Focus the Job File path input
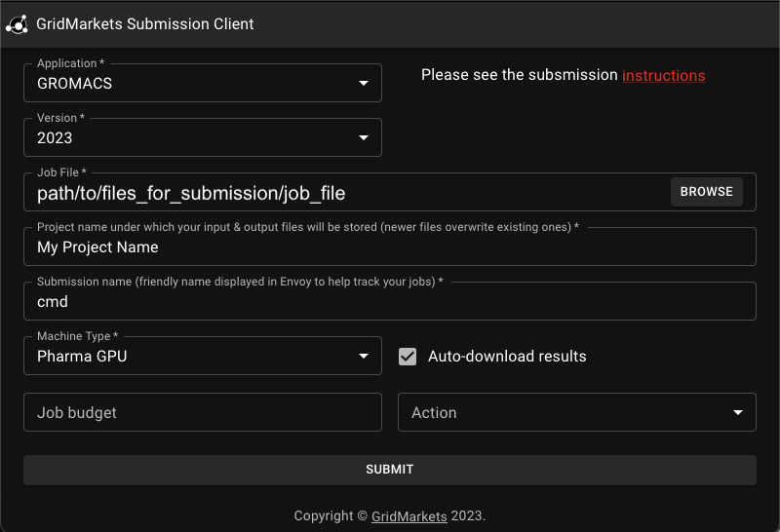This screenshot has height=532, width=780. pos(348,193)
